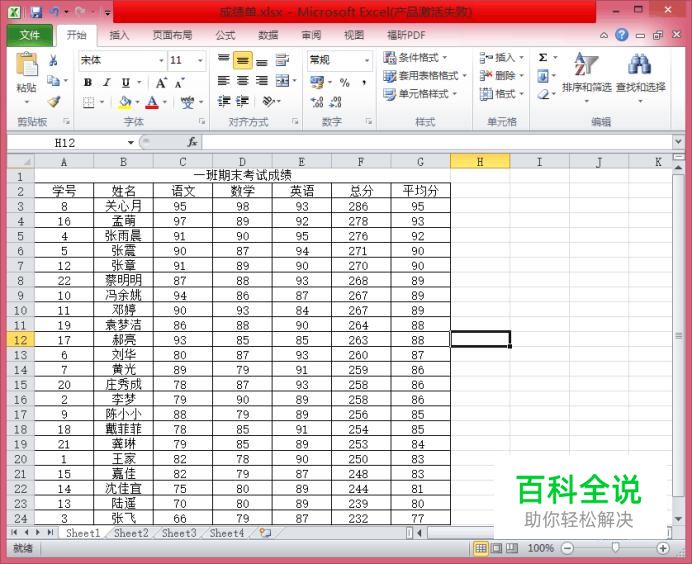Click the increase indent icon
Viewport: 692px width, 564px height.
point(242,102)
